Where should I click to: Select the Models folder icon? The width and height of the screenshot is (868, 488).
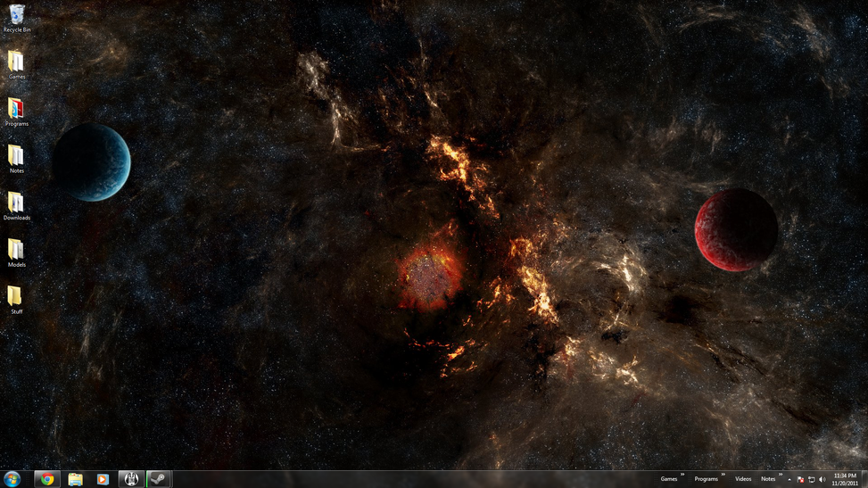pyautogui.click(x=16, y=251)
